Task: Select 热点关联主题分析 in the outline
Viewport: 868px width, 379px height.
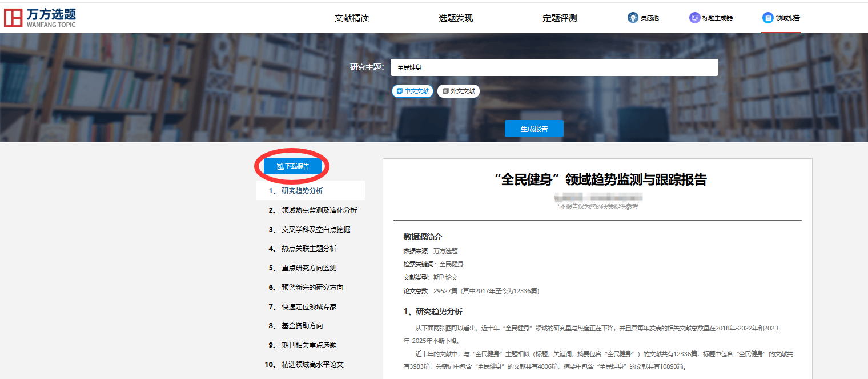Action: pos(309,249)
